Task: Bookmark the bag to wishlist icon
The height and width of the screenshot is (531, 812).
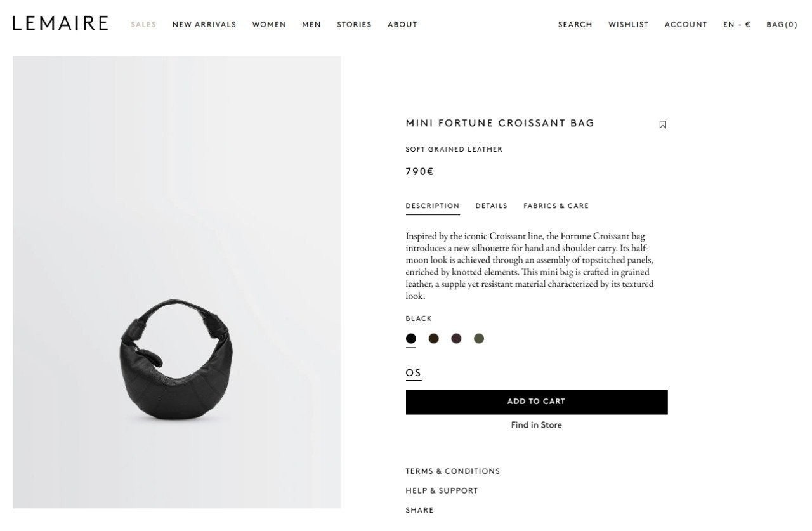Action: click(x=662, y=124)
